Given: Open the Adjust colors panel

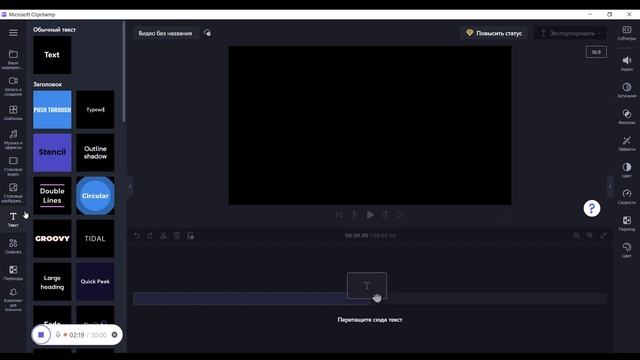Looking at the screenshot, I should [x=627, y=170].
